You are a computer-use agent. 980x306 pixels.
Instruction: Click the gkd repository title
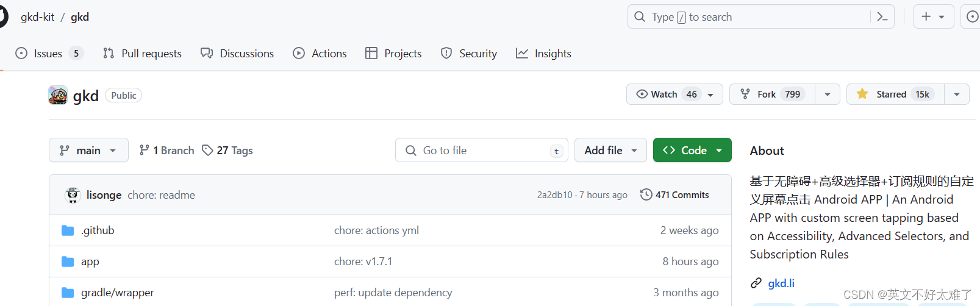(x=86, y=96)
